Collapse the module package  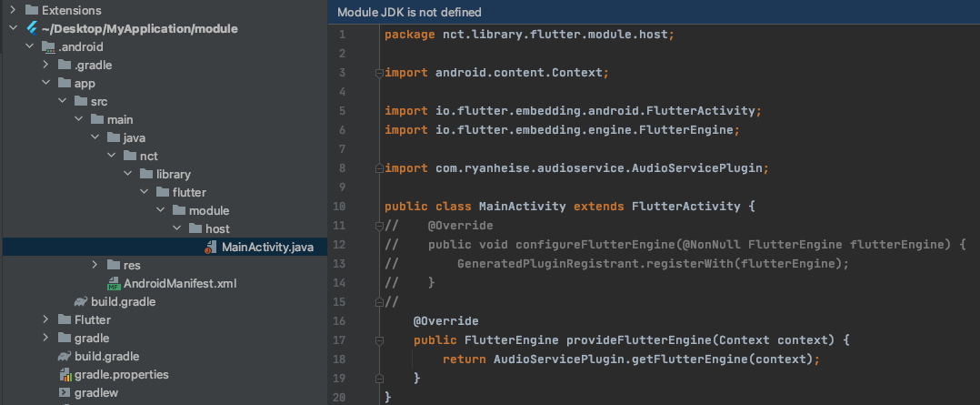pyautogui.click(x=159, y=210)
